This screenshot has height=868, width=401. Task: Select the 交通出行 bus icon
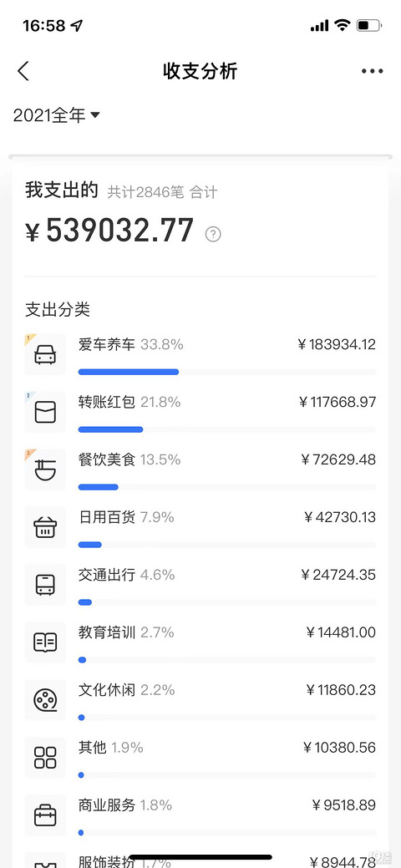45,585
